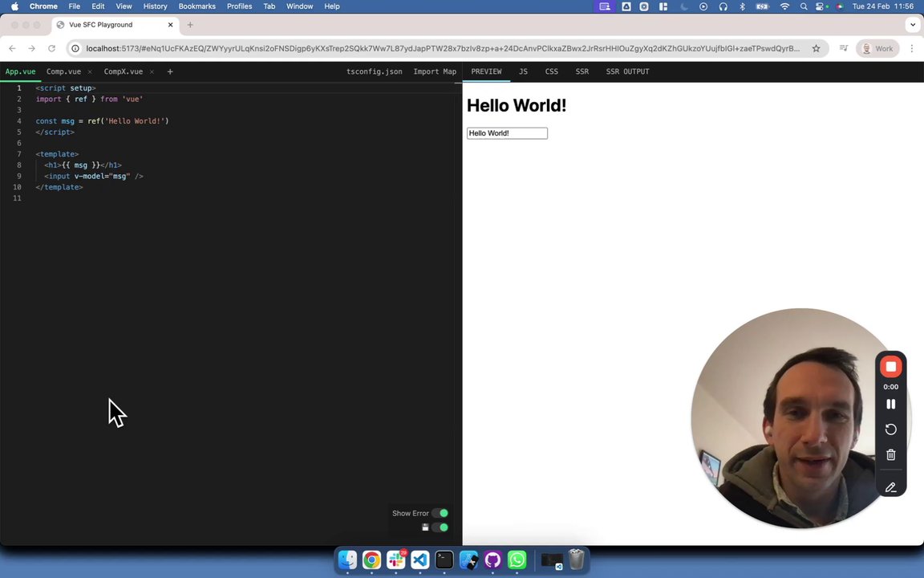
Task: Toggle the Show Error switch
Action: (x=440, y=513)
